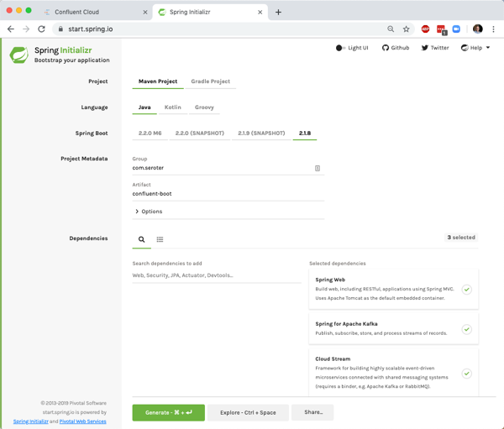Select Maven Project option
504x429 pixels.
[158, 81]
